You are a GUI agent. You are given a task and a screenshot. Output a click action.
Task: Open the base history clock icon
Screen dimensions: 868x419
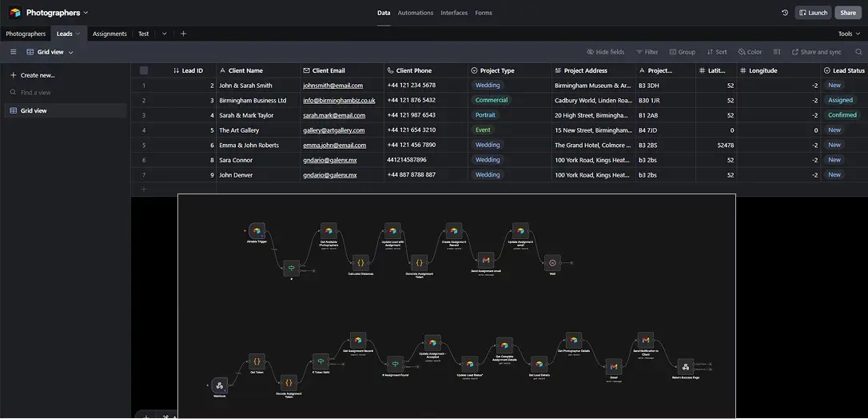click(784, 13)
